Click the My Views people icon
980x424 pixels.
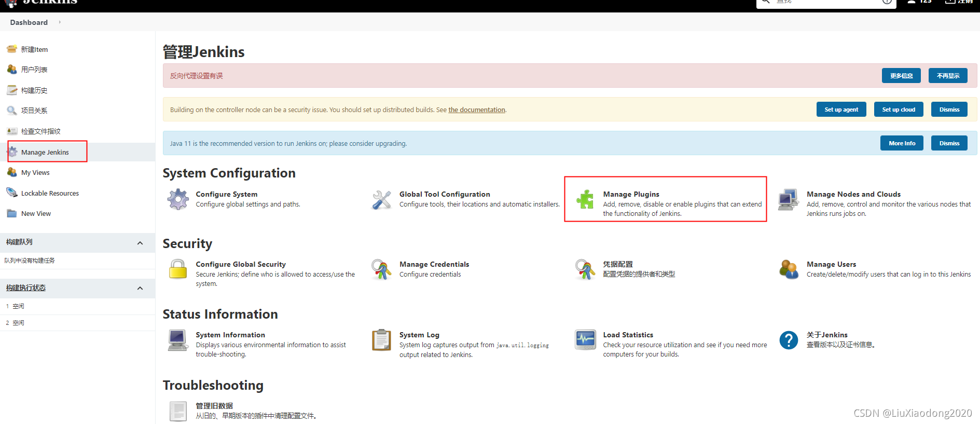coord(12,172)
